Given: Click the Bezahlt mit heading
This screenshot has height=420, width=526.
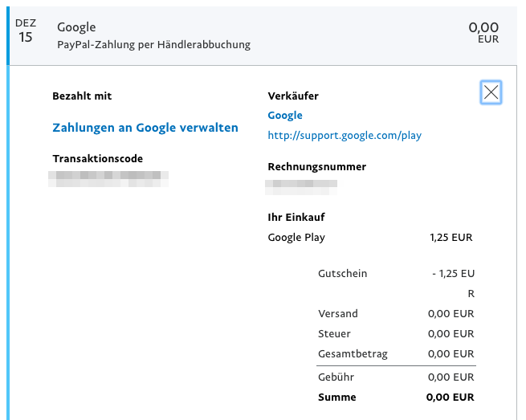Looking at the screenshot, I should point(82,96).
